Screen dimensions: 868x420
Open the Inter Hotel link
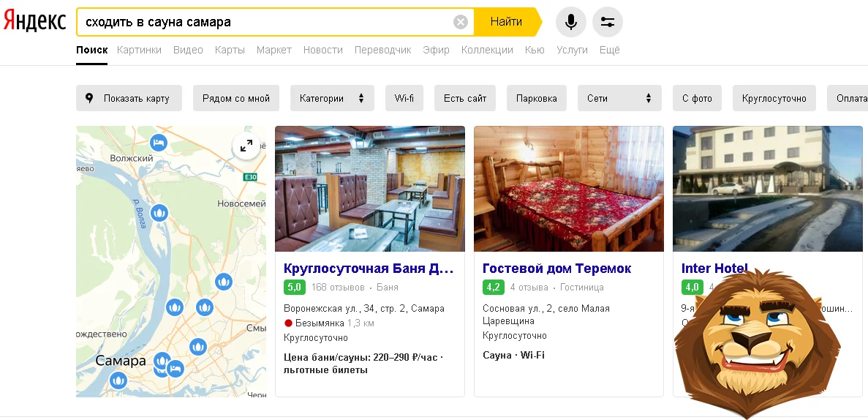(x=714, y=269)
